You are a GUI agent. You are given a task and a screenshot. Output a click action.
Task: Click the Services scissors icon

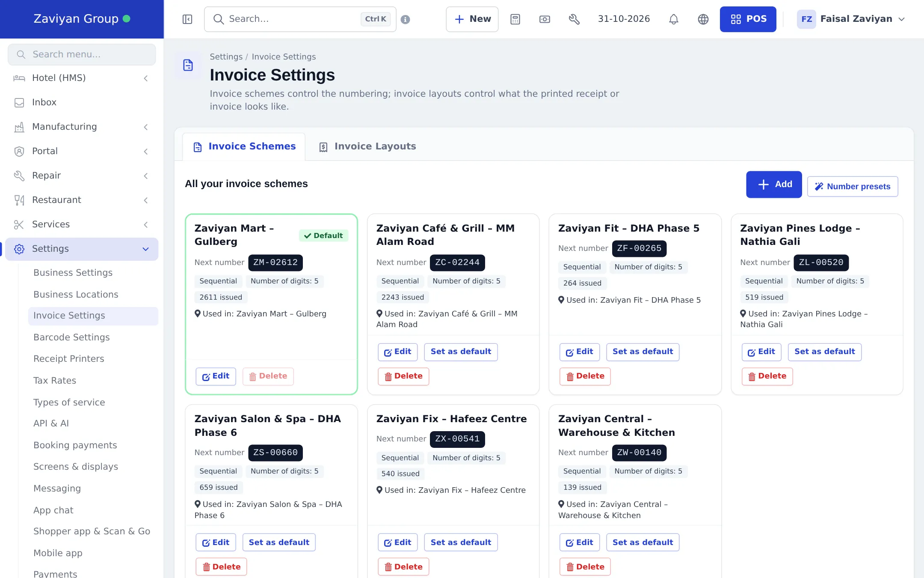click(x=19, y=224)
